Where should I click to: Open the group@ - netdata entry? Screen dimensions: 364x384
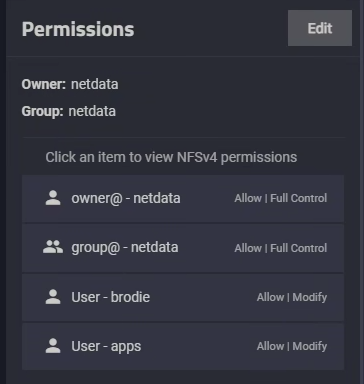coord(183,248)
